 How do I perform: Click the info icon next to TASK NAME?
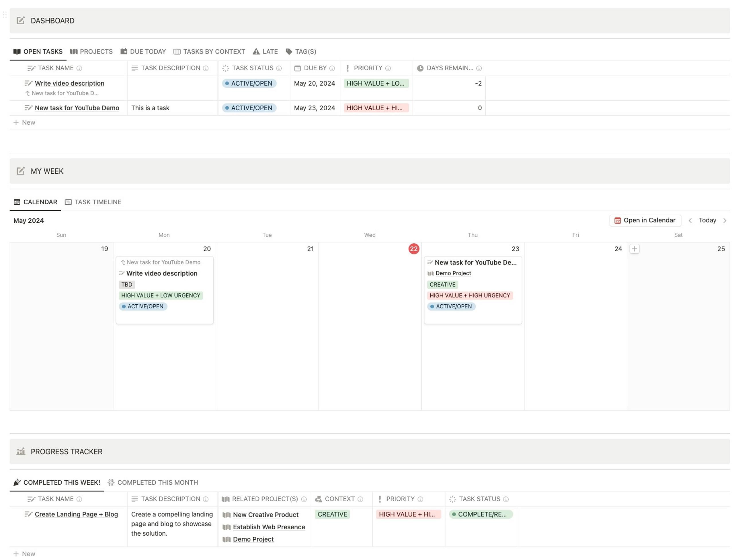point(80,68)
